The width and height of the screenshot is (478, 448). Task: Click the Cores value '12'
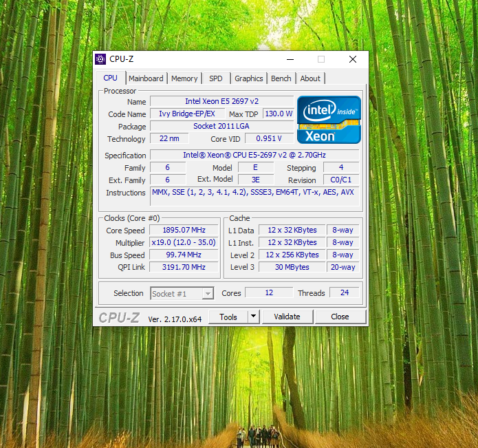(x=269, y=292)
